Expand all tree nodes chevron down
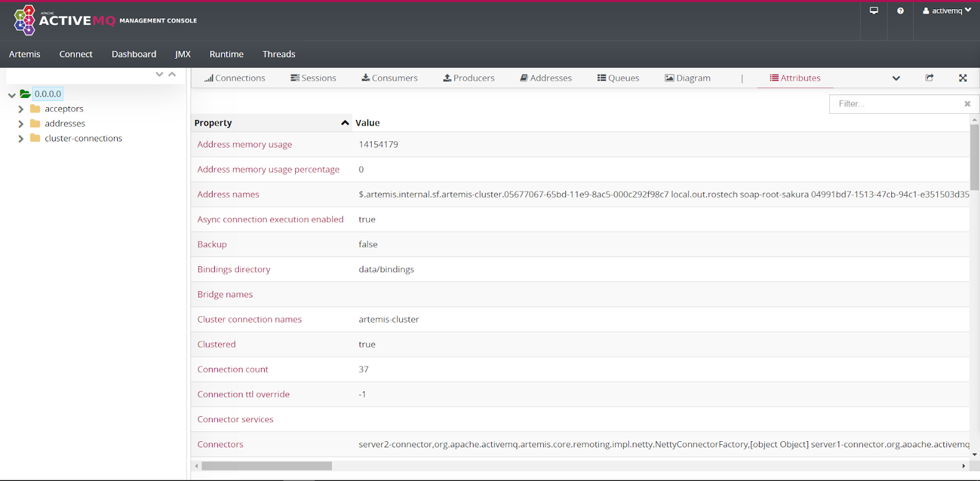This screenshot has height=481, width=980. click(159, 74)
